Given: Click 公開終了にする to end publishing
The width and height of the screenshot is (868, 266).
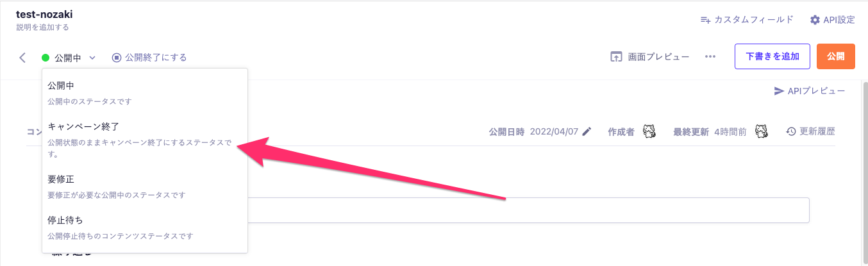Looking at the screenshot, I should pos(149,58).
